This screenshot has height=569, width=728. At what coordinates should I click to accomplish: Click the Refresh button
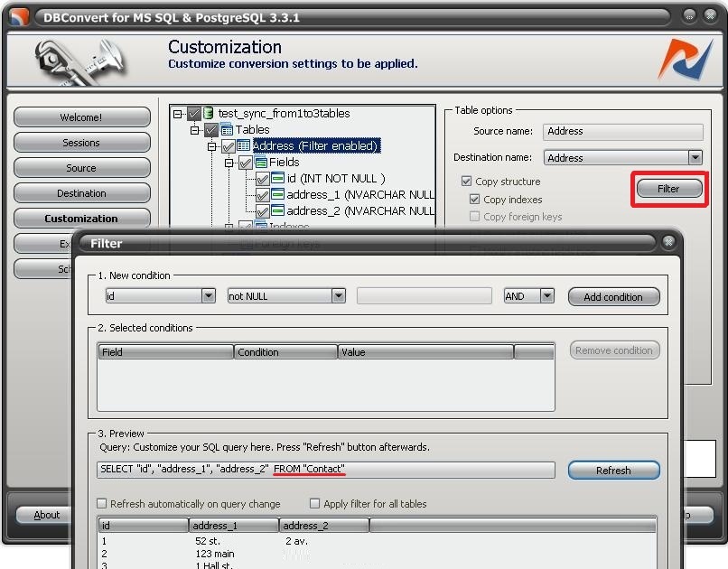(614, 471)
